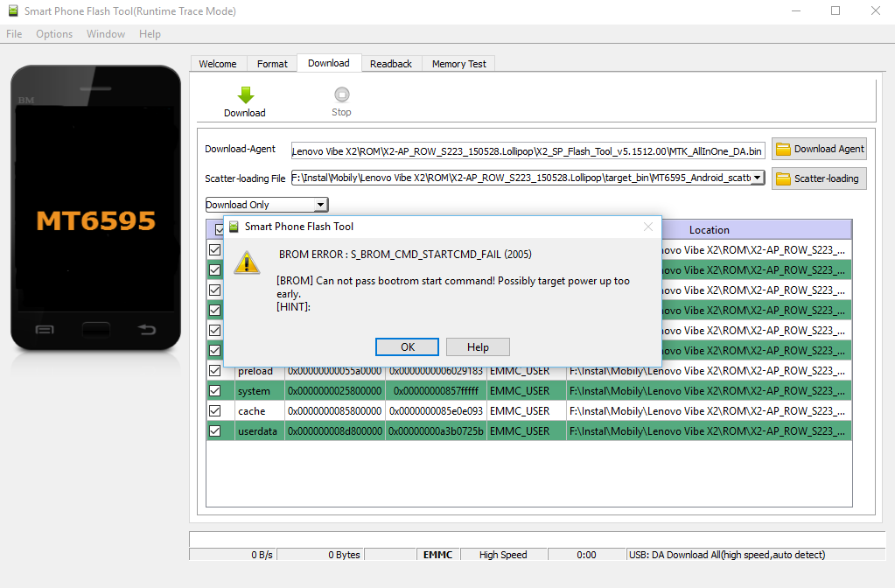Switch to the Readback tab
This screenshot has height=588, width=895.
[x=391, y=64]
